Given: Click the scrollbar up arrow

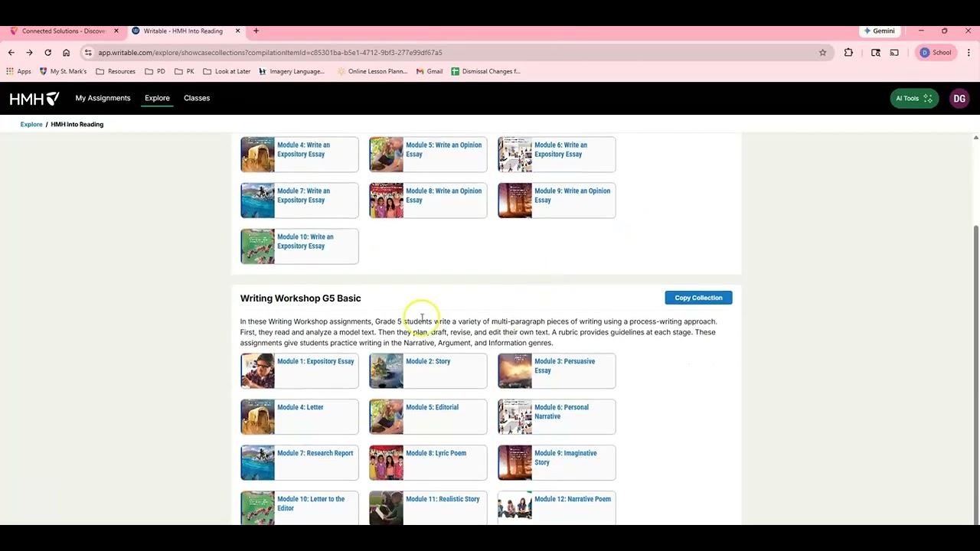Looking at the screenshot, I should [x=975, y=138].
